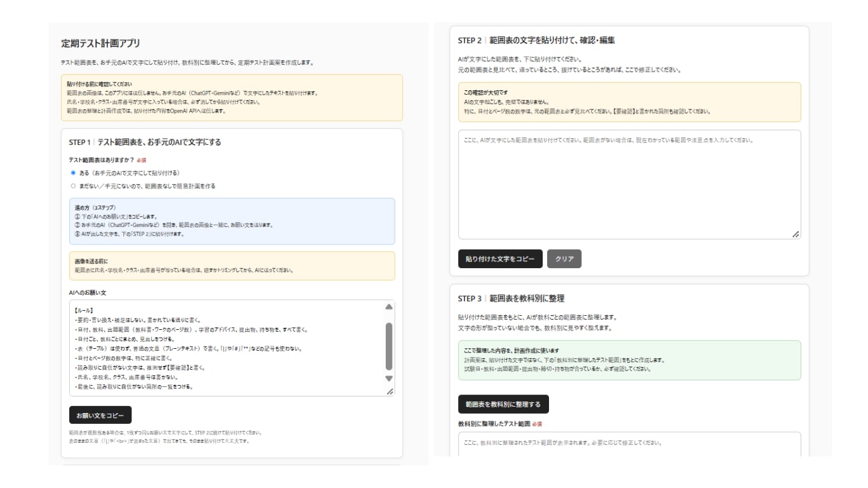Click the resize handle of the STEP 2 paste textarea

pos(796,234)
